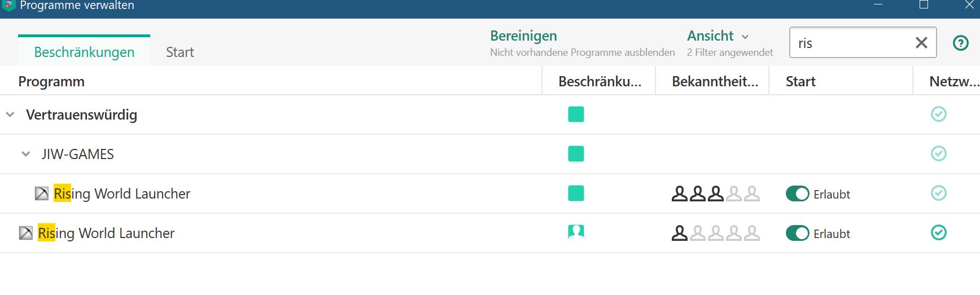Clear the search field with the X icon
Viewport: 980px width, 295px height.
(921, 43)
